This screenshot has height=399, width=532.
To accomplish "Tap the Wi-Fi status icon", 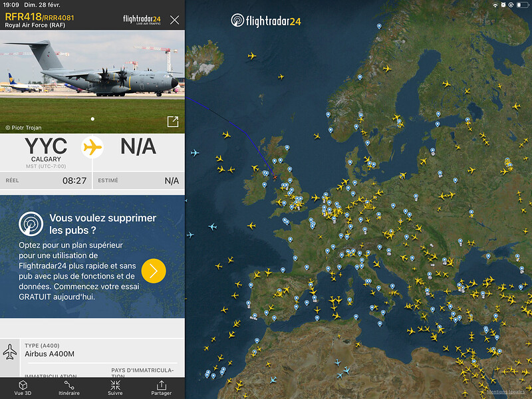I will coord(495,5).
